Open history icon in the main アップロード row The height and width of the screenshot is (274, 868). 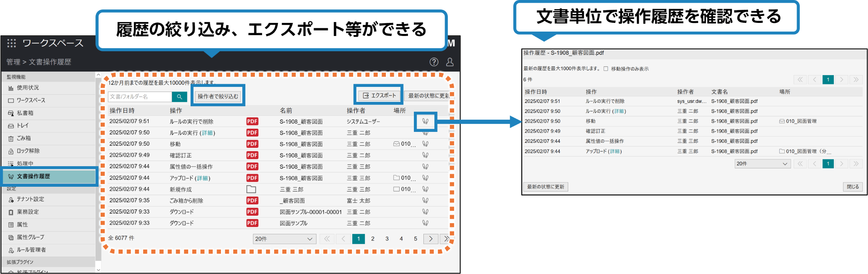[x=425, y=178]
